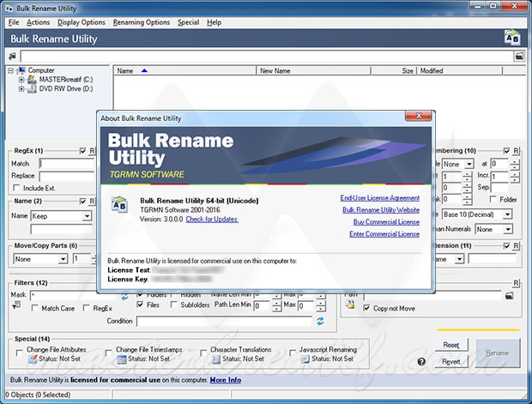Toggle the Extension (11) enable checkbox
The image size is (532, 404).
tap(506, 245)
